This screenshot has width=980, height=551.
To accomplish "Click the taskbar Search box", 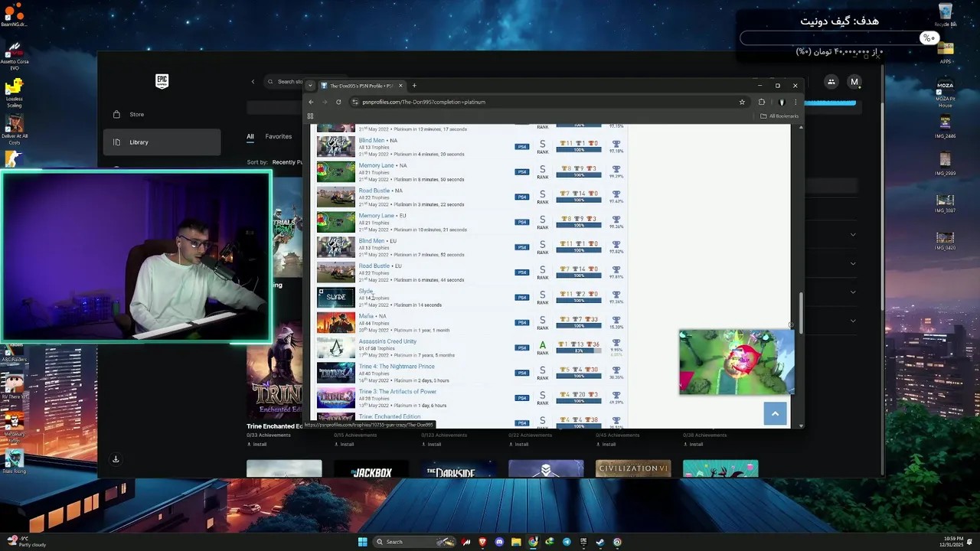I will click(414, 542).
